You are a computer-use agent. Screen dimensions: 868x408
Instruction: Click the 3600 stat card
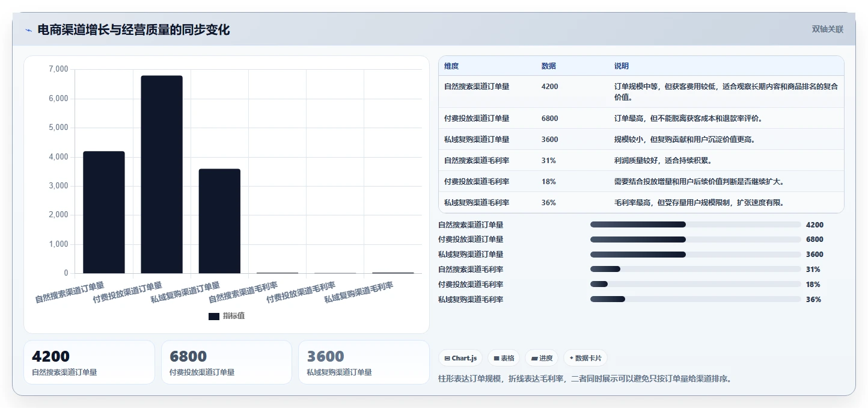pos(364,362)
